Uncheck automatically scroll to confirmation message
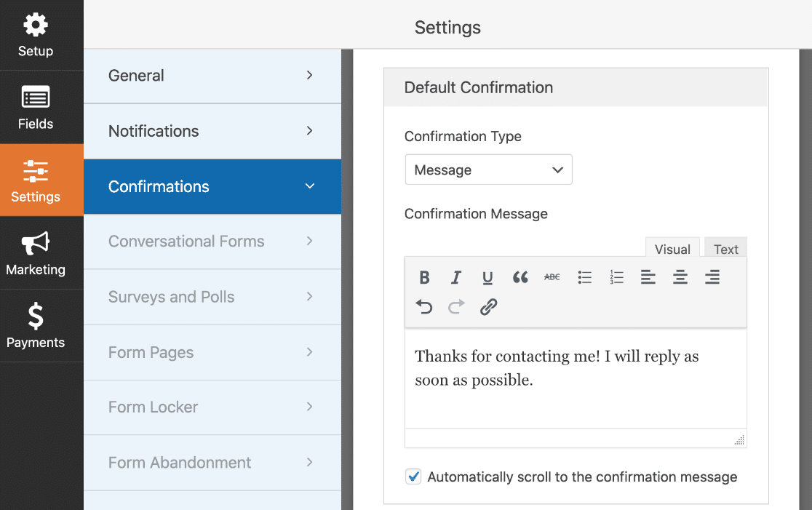The height and width of the screenshot is (510, 812). click(413, 477)
